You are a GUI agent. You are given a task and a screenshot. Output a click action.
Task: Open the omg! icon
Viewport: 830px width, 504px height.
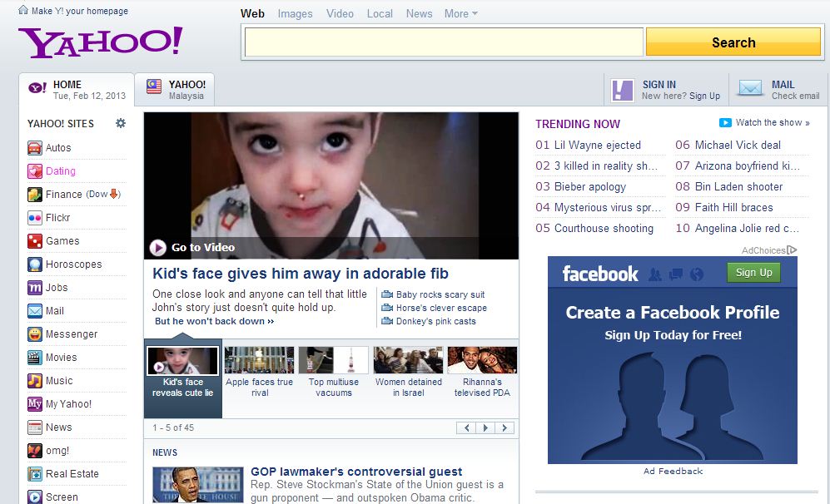point(35,451)
